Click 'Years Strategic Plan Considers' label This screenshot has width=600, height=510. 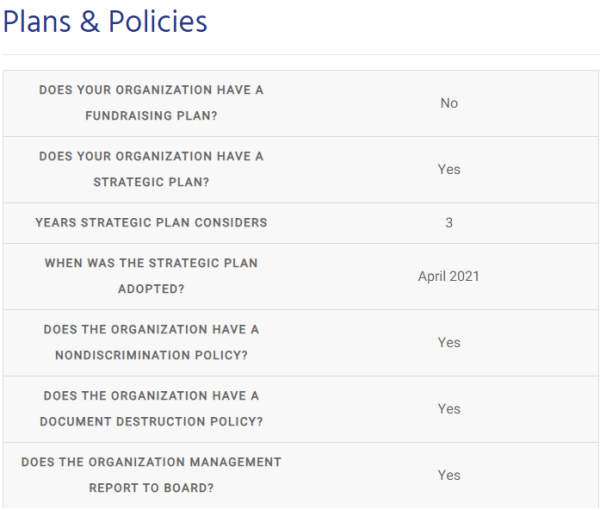[x=151, y=222]
